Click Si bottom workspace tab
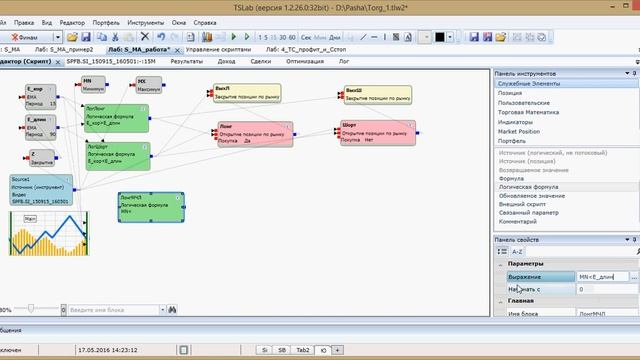This screenshot has width=640, height=360. pyautogui.click(x=264, y=350)
